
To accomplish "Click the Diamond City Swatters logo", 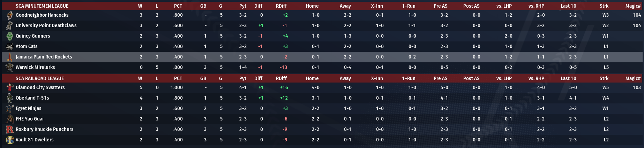I will tap(10, 88).
